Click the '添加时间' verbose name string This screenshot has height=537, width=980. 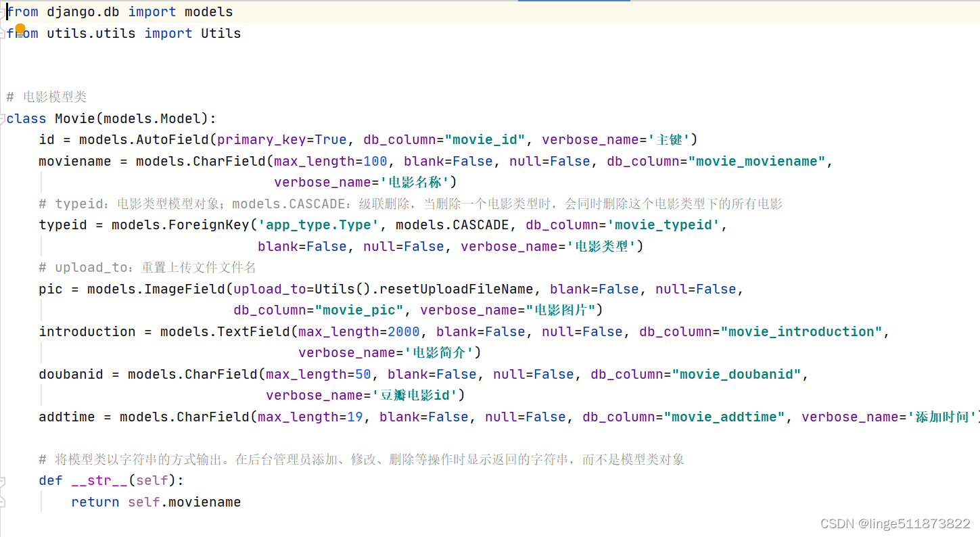click(943, 417)
